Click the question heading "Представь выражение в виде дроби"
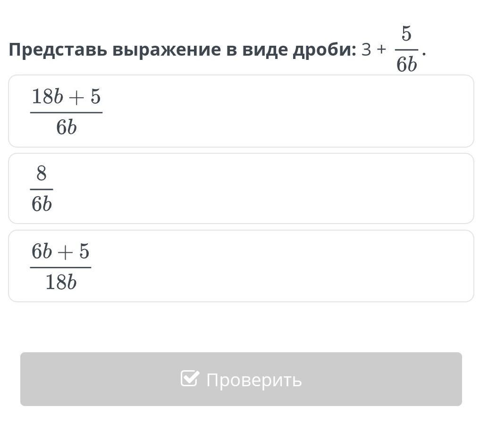 pos(182,50)
